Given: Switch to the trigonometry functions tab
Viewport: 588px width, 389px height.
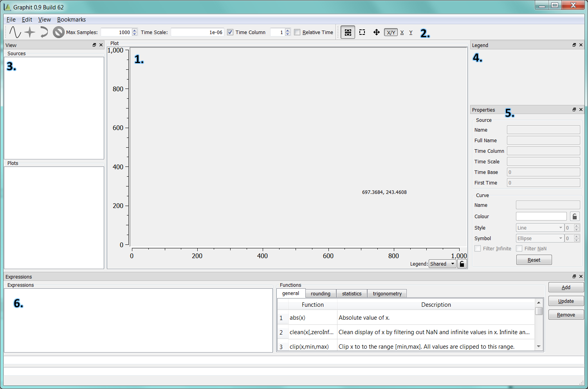Looking at the screenshot, I should point(387,294).
